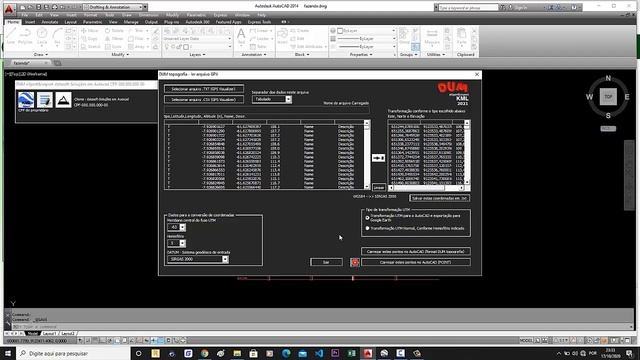This screenshot has height=360, width=640.
Task: Open the Annotate ribbon tab
Action: (50, 22)
